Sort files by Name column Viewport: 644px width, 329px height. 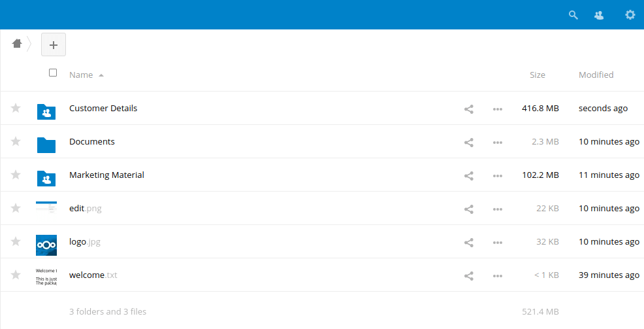click(x=82, y=75)
